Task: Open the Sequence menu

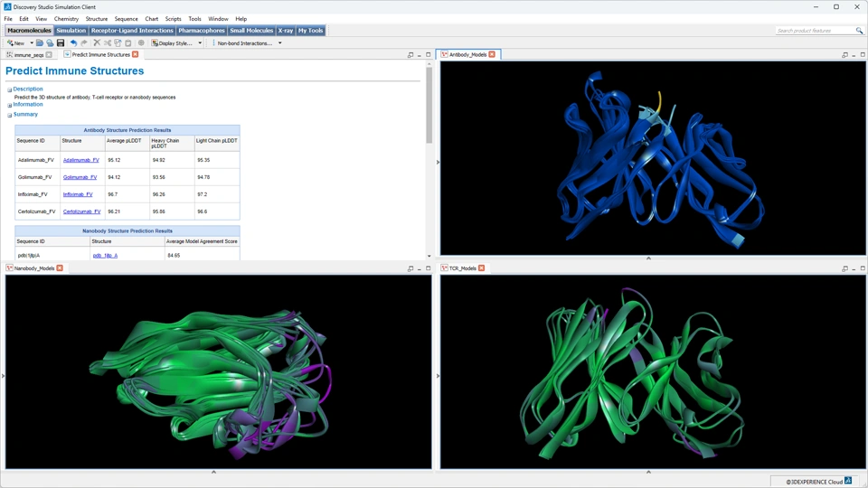Action: tap(126, 19)
